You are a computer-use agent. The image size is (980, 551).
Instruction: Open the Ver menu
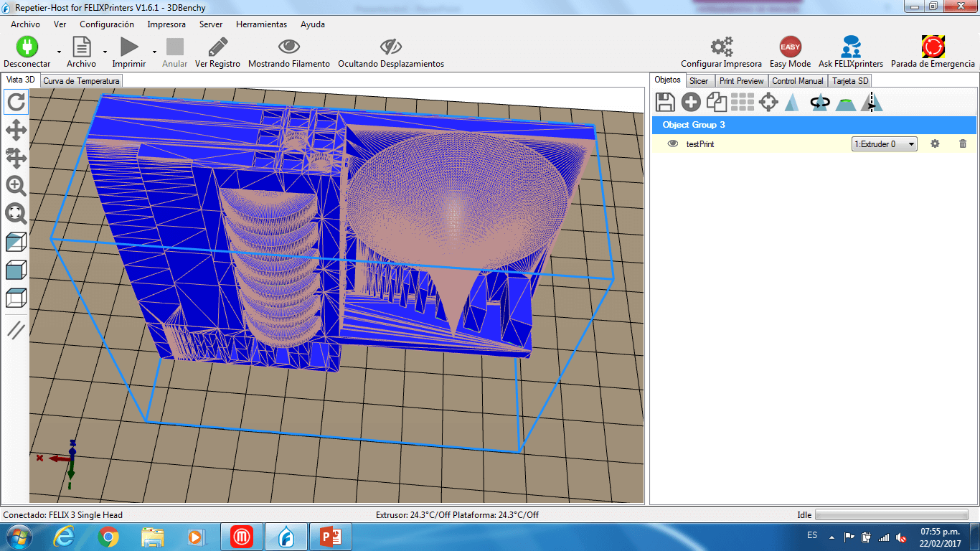coord(60,24)
